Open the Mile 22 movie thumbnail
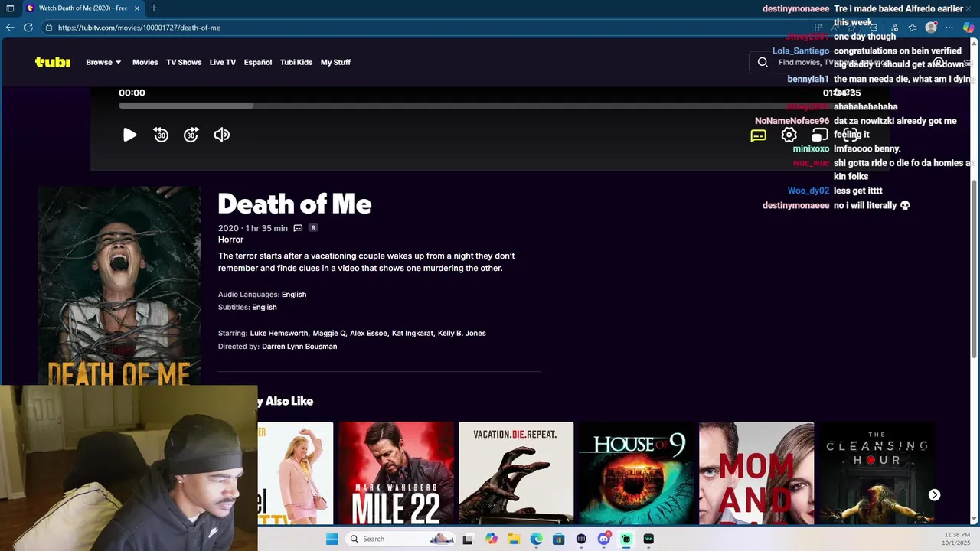Image resolution: width=980 pixels, height=551 pixels. coord(396,473)
